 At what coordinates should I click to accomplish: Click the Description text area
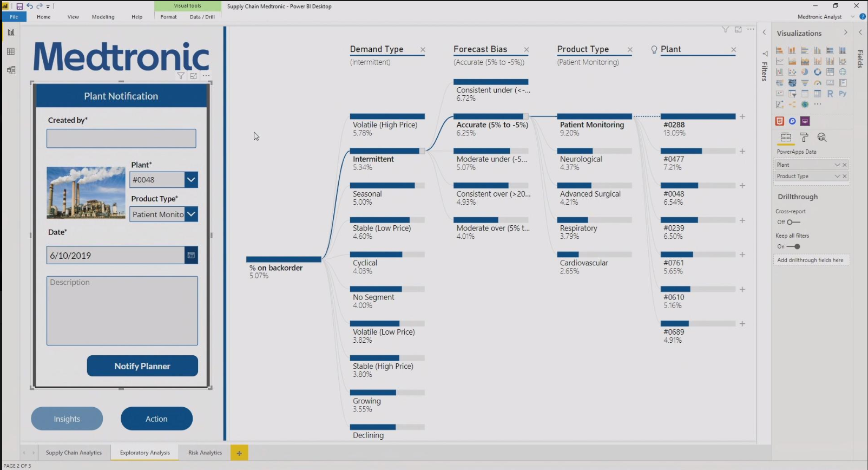point(122,311)
